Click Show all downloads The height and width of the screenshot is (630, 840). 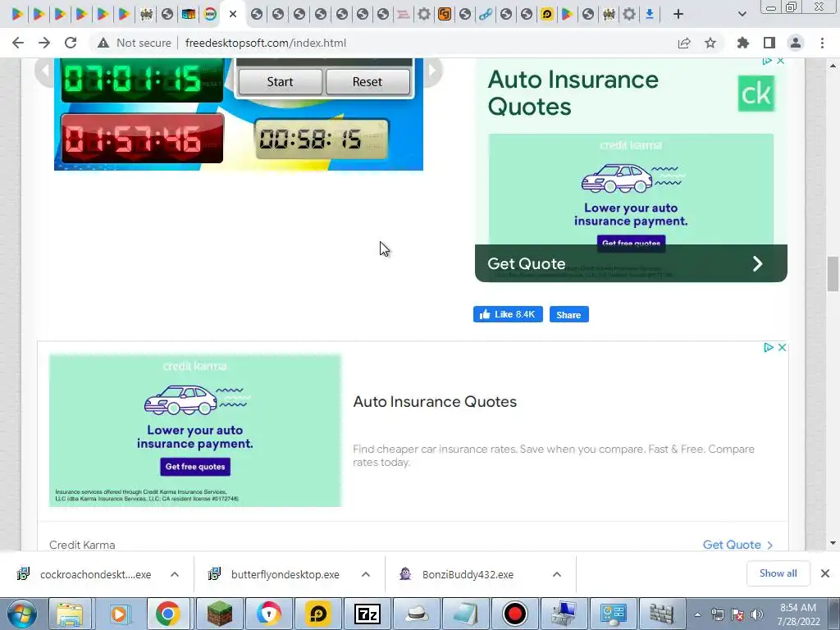coord(778,573)
